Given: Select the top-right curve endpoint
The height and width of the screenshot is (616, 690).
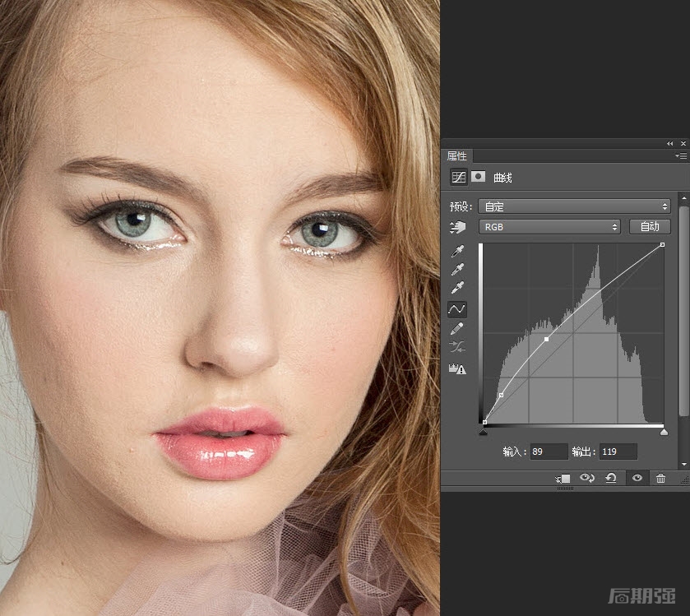Looking at the screenshot, I should click(x=662, y=244).
